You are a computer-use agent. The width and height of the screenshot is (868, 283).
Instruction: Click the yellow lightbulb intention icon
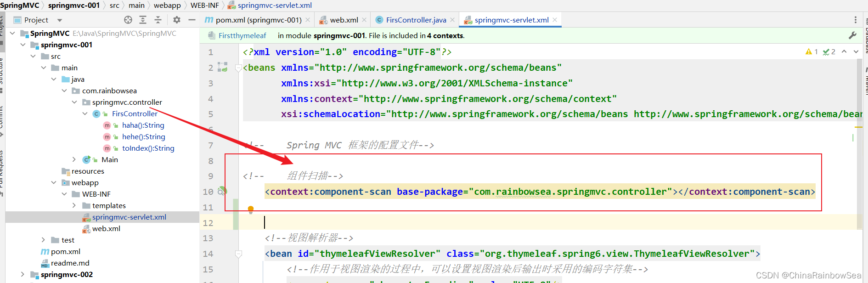(x=251, y=209)
